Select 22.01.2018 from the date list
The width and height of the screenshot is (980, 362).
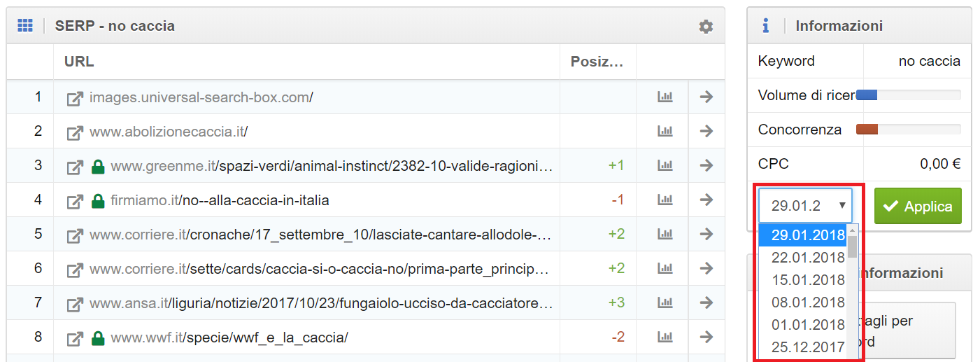click(808, 258)
